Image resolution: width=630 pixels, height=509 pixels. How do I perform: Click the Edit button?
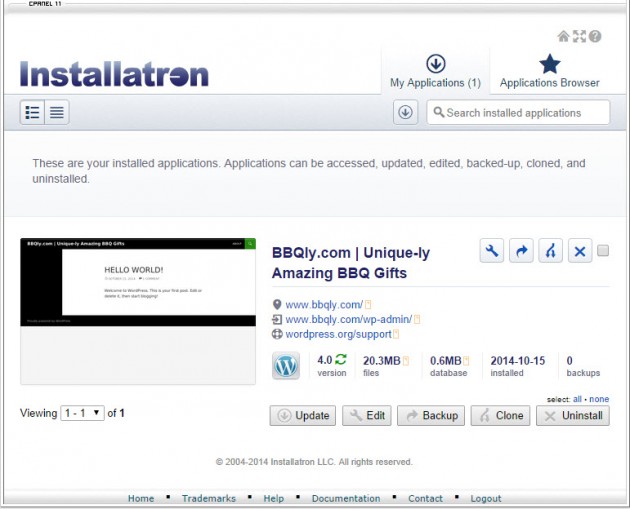coord(367,415)
